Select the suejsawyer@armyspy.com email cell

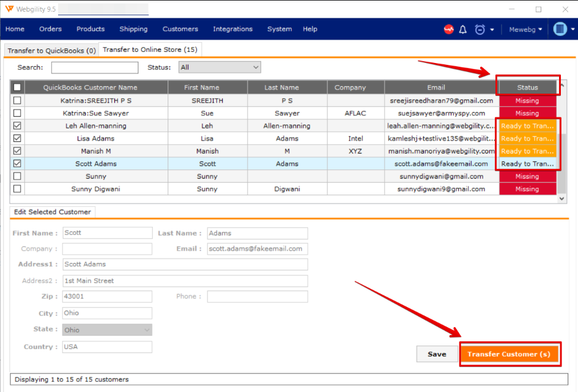tap(441, 113)
